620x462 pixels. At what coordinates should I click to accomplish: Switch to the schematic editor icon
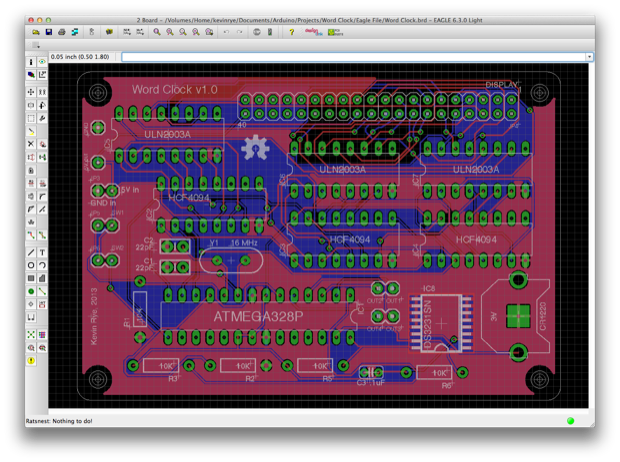click(92, 32)
